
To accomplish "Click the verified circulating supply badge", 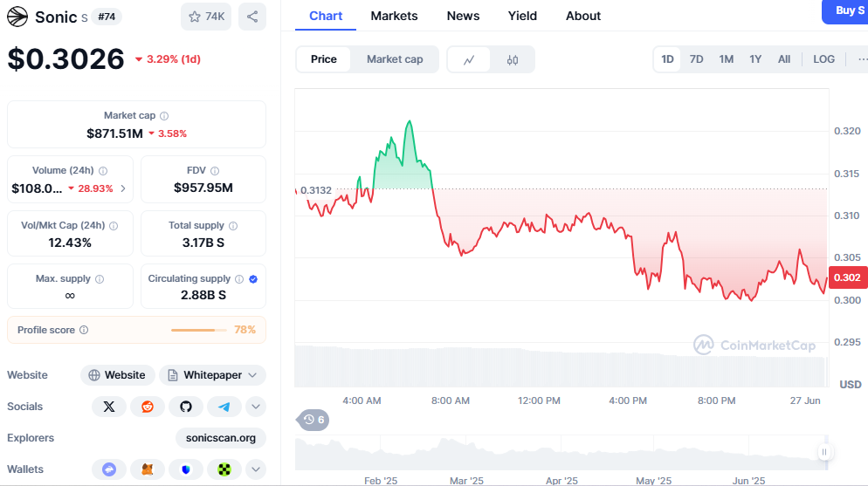I will pyautogui.click(x=253, y=278).
